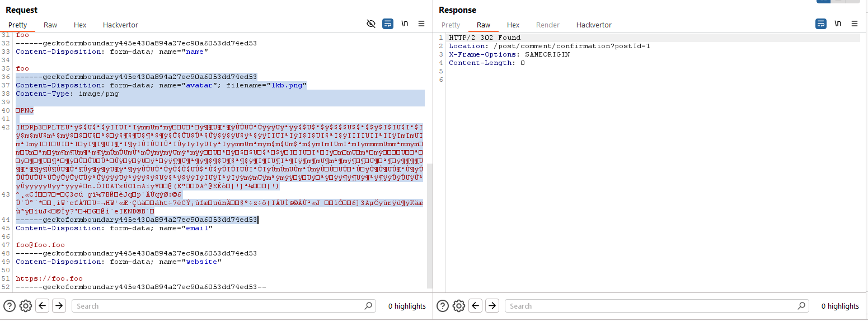Open the Request panel hamburger options menu
This screenshot has height=321, width=868.
(421, 24)
